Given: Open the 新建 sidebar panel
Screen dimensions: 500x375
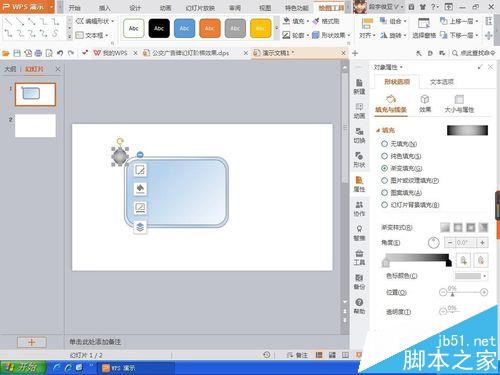Looking at the screenshot, I should pyautogui.click(x=359, y=87).
